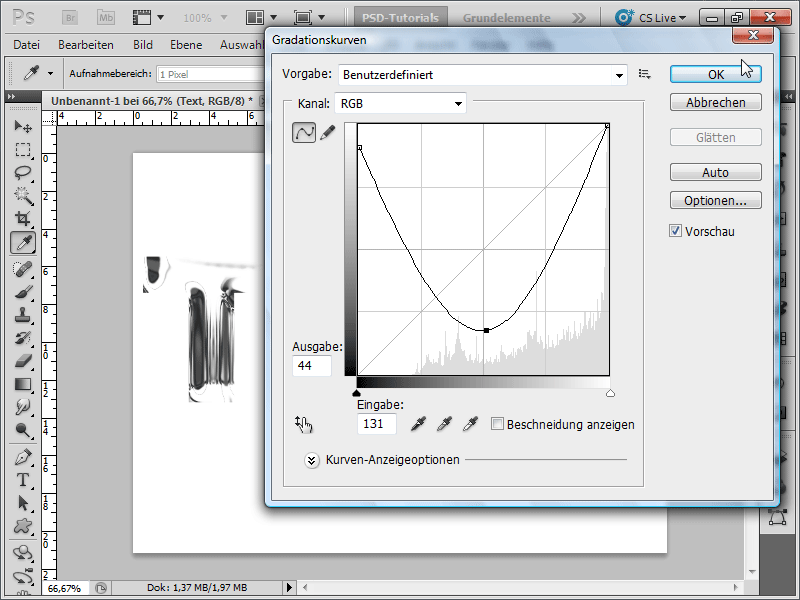Image resolution: width=800 pixels, height=600 pixels.
Task: Click the white point input slider
Action: (x=610, y=393)
